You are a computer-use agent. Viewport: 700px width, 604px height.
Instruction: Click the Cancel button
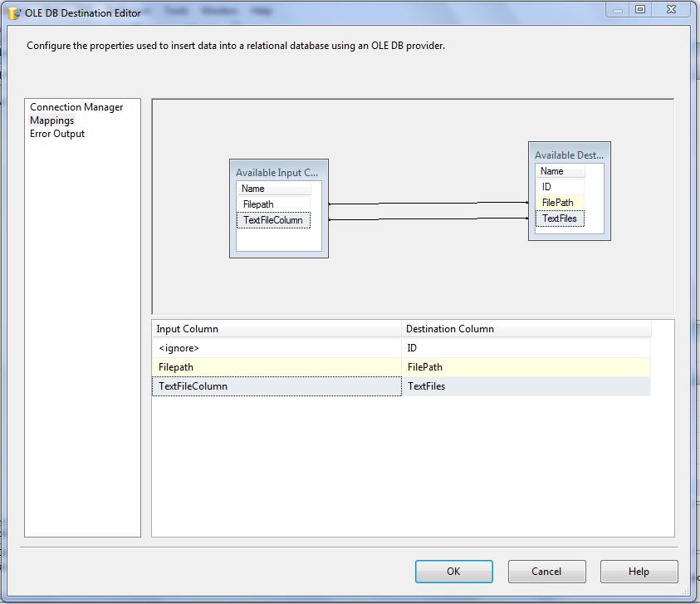click(546, 572)
